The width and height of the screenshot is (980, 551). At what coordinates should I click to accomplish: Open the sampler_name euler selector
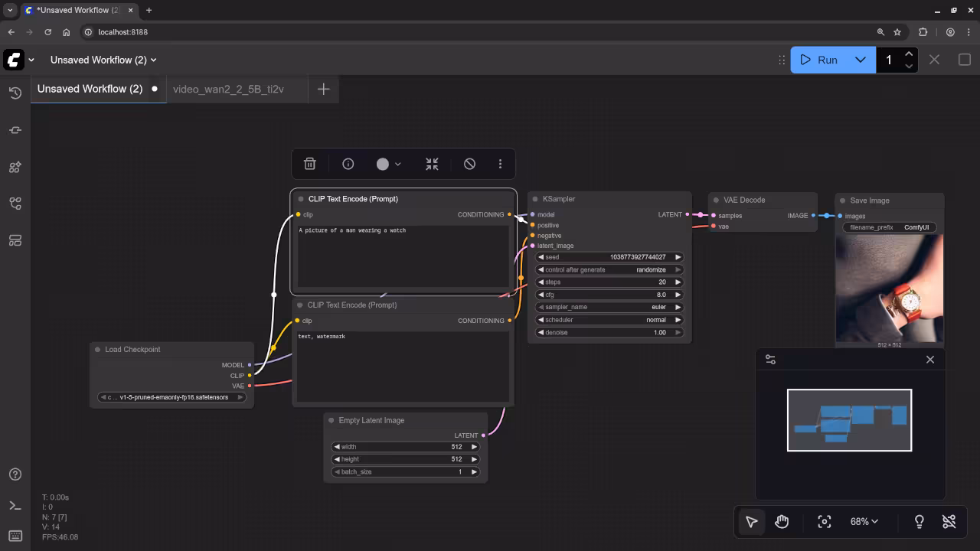pos(609,307)
